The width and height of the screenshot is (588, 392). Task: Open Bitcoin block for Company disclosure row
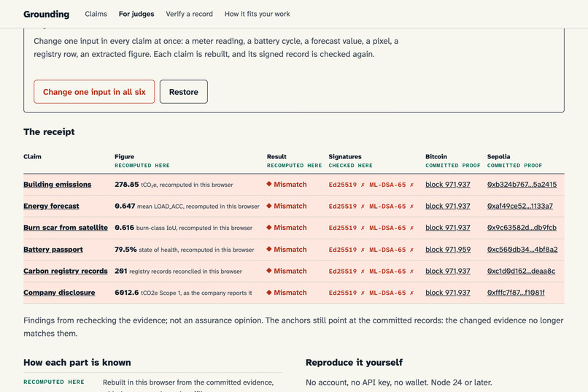tap(448, 292)
